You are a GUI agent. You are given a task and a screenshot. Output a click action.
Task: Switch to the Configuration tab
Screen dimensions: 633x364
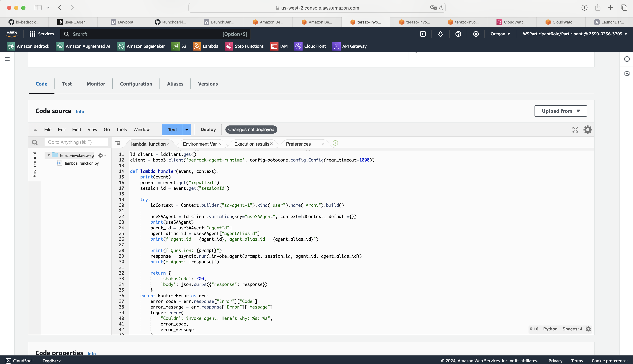[136, 84]
